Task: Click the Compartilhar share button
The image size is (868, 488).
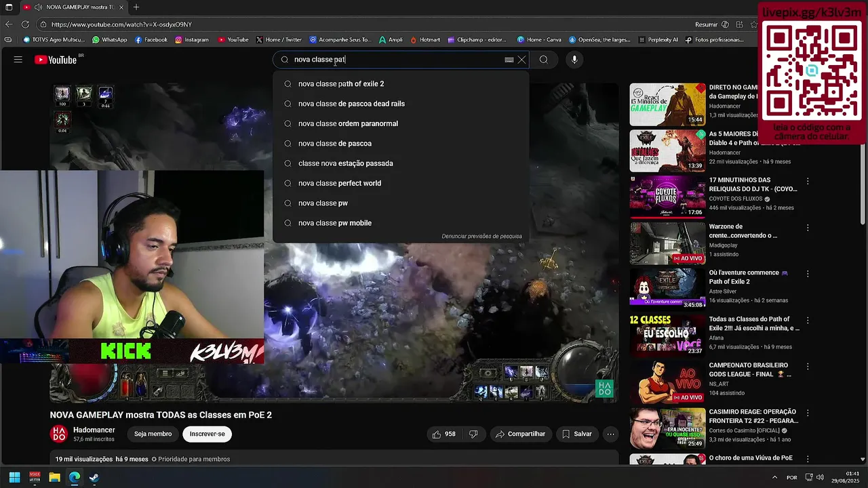Action: point(519,434)
